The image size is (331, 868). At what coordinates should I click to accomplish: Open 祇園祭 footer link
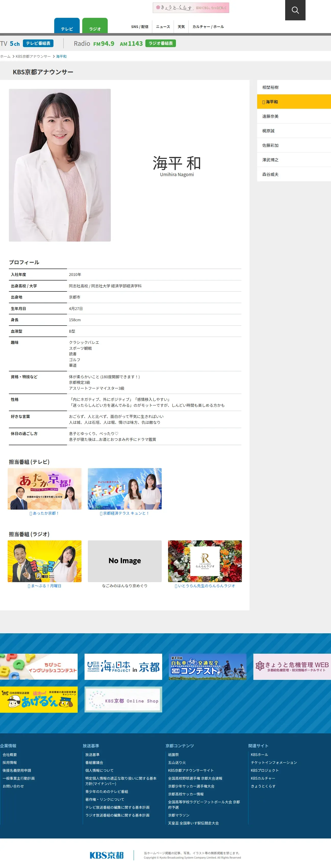tap(173, 755)
